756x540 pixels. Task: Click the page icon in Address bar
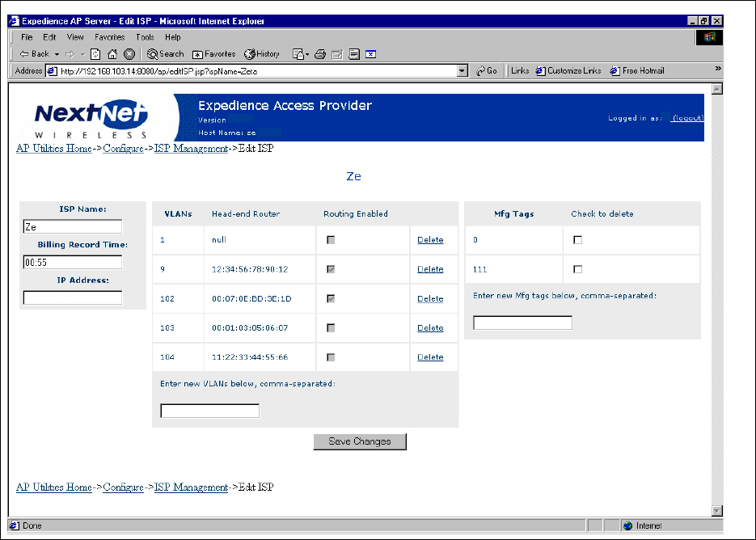coord(52,71)
